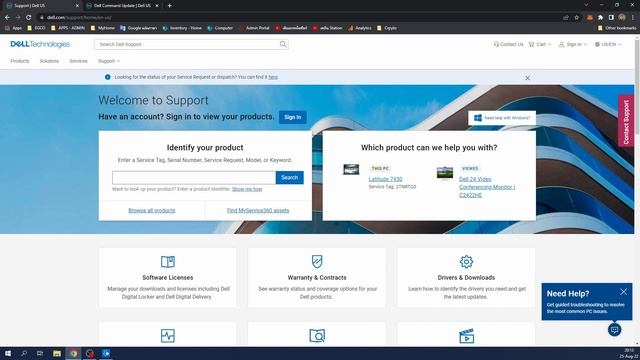The image size is (640, 360).
Task: Open the Crypto bookmark folder
Action: tap(387, 28)
